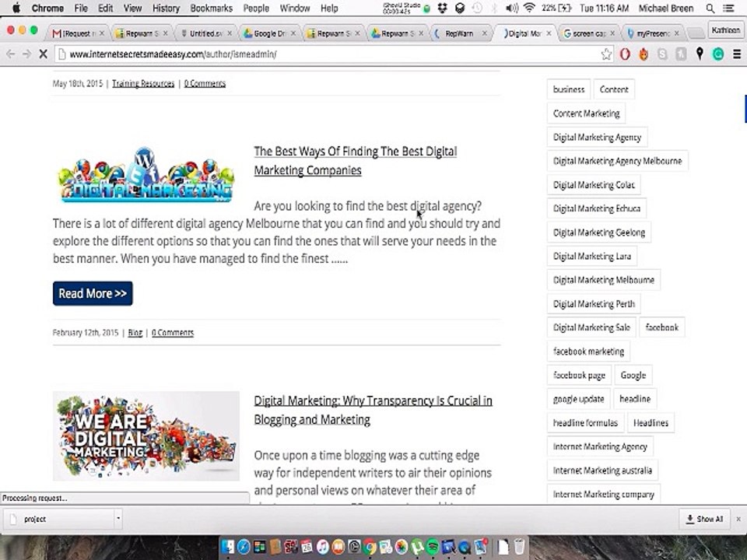Open uTorrent in the Dock
Screen dimensions: 747x560
(x=417, y=547)
